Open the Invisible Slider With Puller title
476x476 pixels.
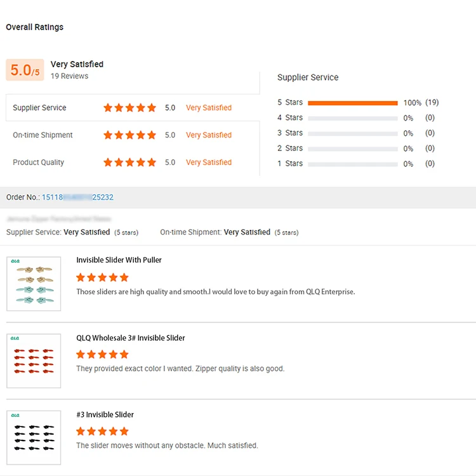click(119, 260)
